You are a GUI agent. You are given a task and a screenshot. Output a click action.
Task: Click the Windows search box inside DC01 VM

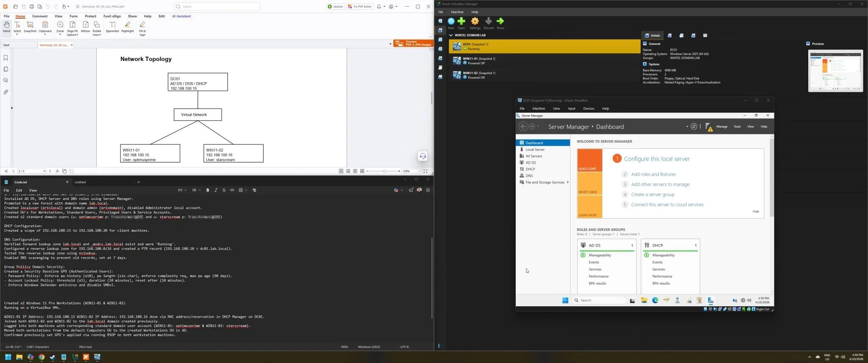599,300
